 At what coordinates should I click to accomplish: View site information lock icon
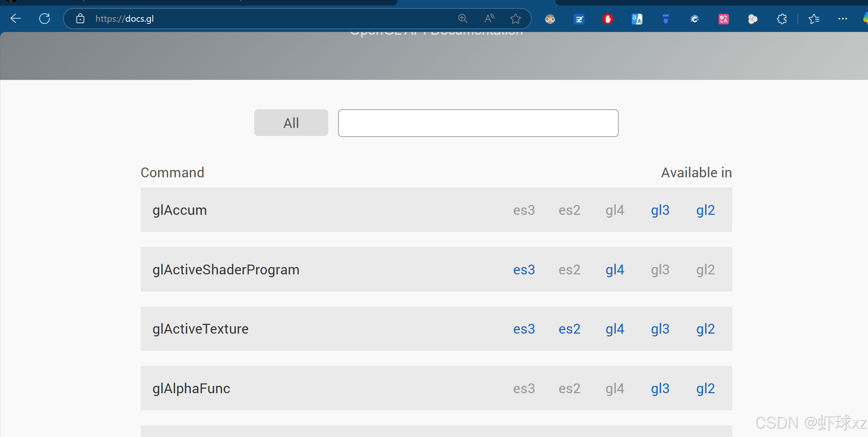click(80, 19)
